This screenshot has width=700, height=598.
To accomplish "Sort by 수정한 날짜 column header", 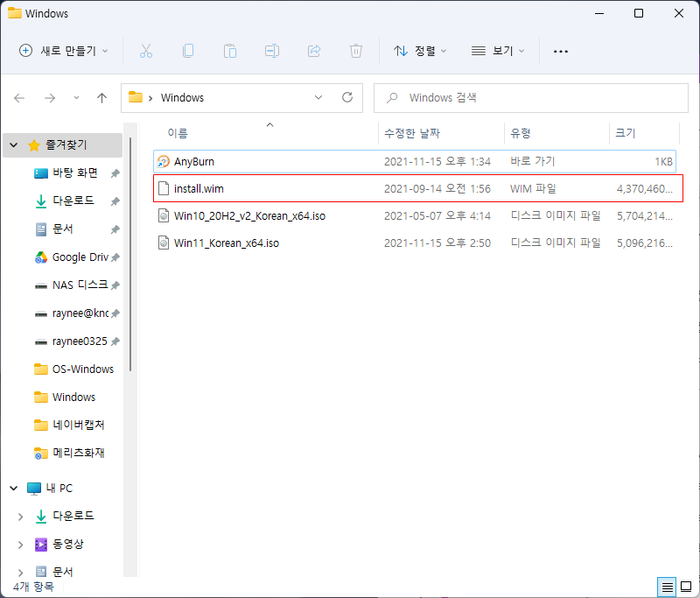I will click(x=412, y=133).
